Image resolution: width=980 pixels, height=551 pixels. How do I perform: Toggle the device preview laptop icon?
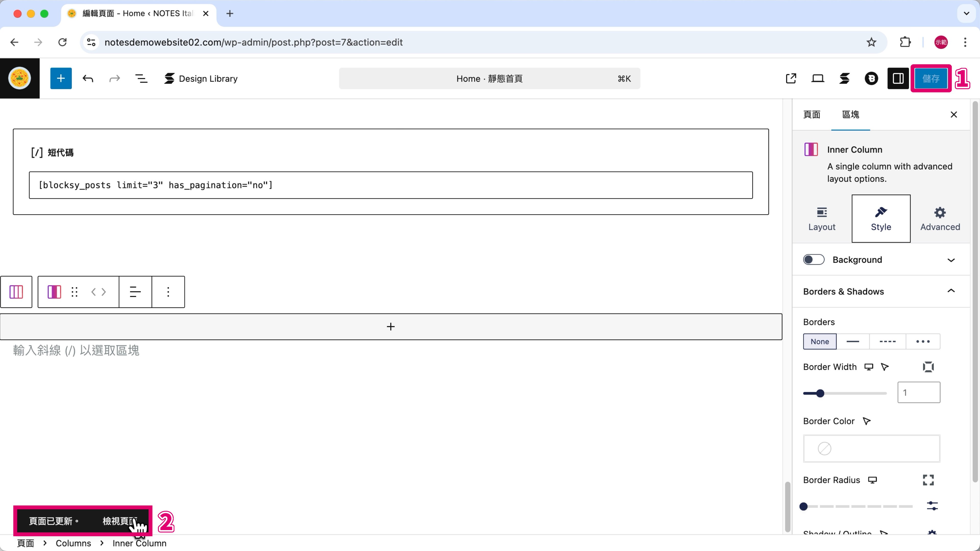pyautogui.click(x=817, y=78)
